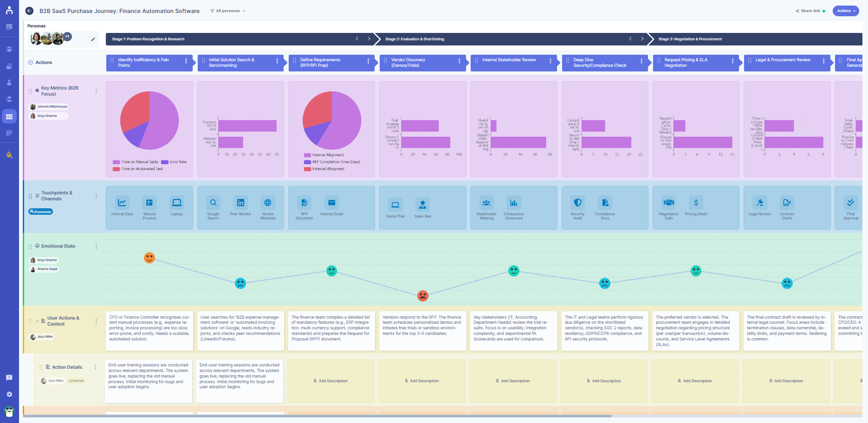Open the kebab menu on Identify Inefficiency card
The height and width of the screenshot is (423, 868).
pos(187,62)
